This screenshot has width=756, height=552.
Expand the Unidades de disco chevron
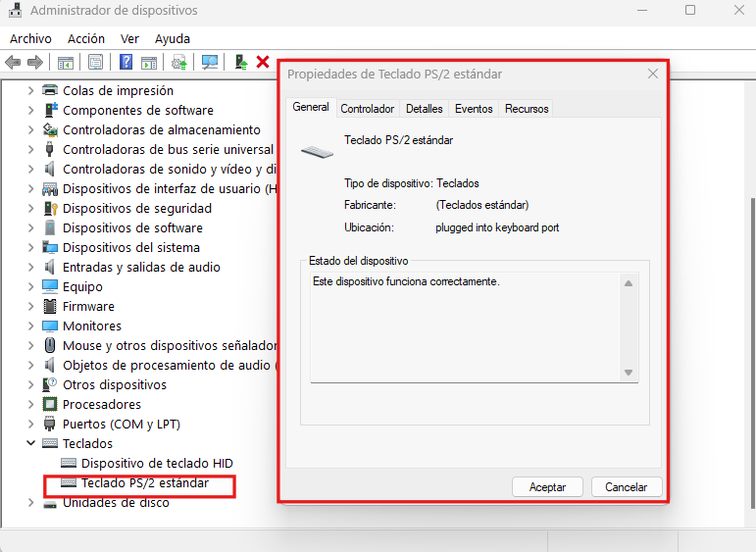coord(30,502)
